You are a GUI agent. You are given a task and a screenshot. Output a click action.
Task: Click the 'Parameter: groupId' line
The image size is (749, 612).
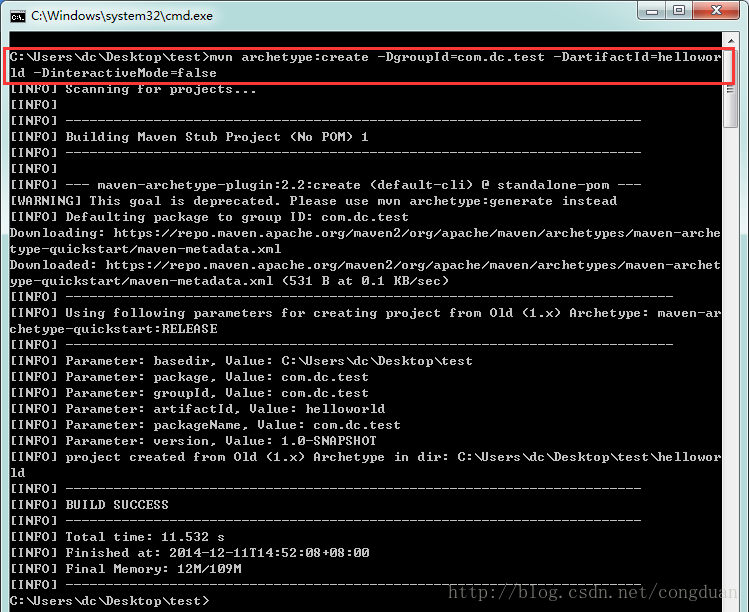[x=189, y=393]
